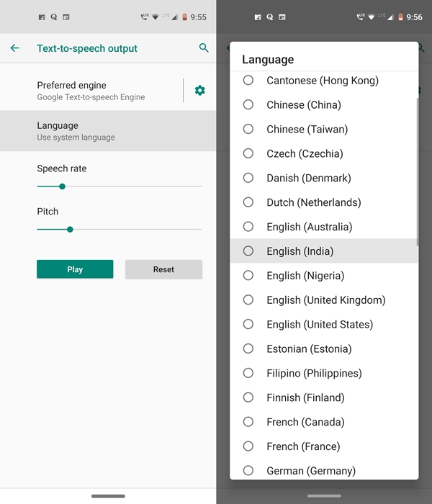The width and height of the screenshot is (432, 504).
Task: Choose English (United Kingdom) option
Action: click(x=324, y=300)
